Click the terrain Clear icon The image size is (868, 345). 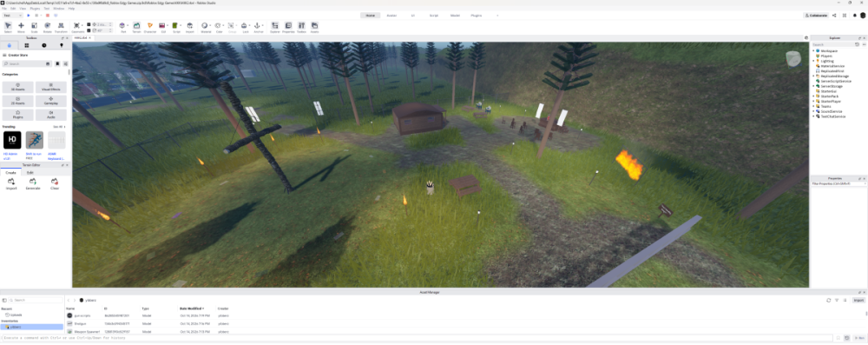(x=54, y=182)
